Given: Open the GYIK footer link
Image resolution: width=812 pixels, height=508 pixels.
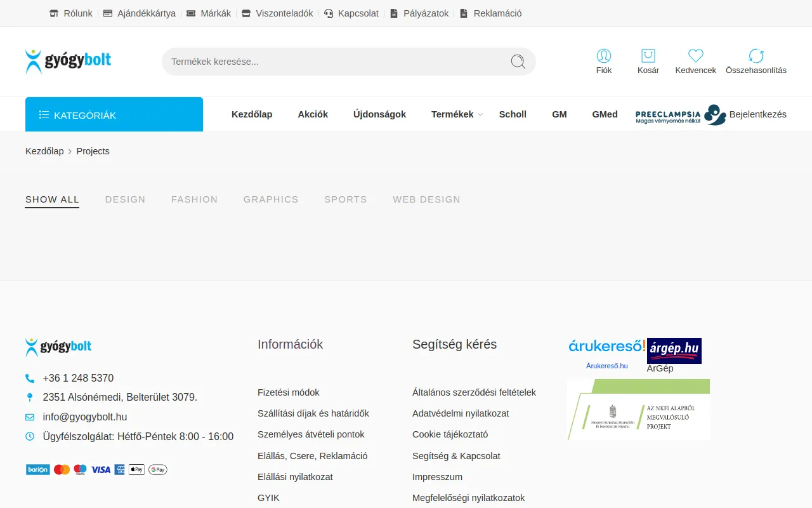Looking at the screenshot, I should pos(268,498).
